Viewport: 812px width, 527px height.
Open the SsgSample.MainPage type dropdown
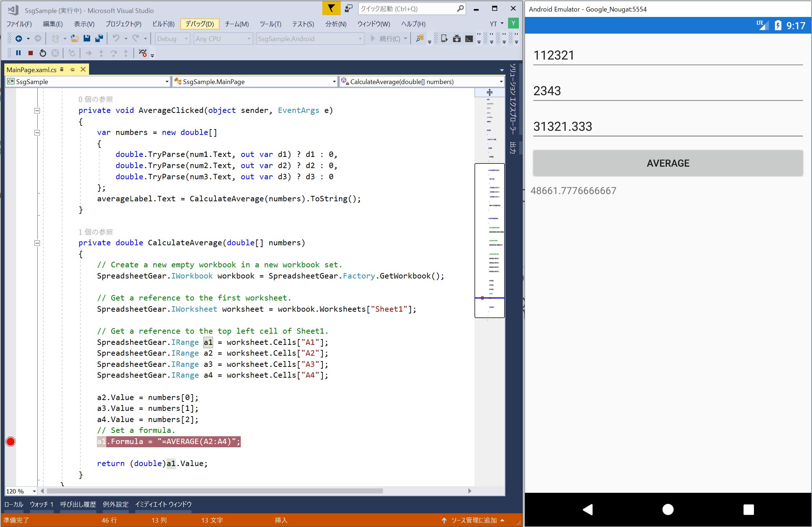coord(255,82)
